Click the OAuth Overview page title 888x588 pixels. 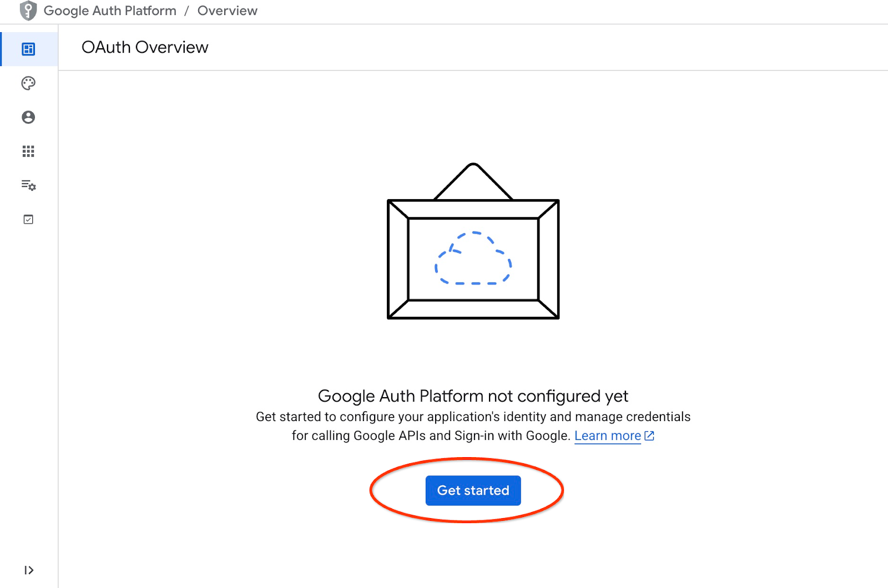click(145, 48)
